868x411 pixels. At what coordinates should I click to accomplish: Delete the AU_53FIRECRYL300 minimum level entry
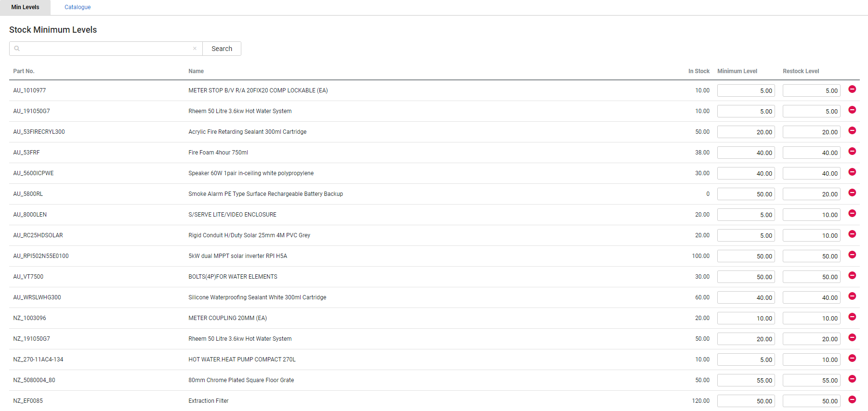pos(852,130)
